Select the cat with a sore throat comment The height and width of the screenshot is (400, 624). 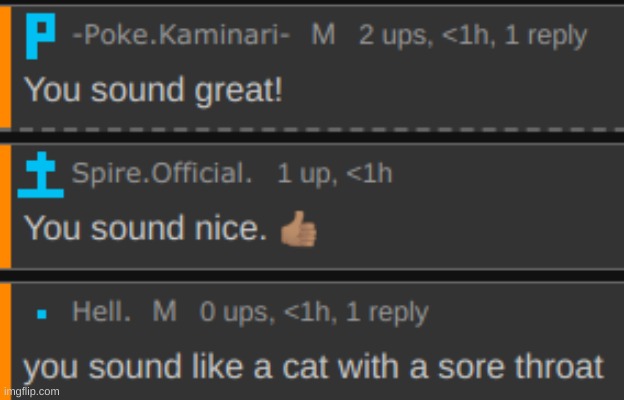314,368
